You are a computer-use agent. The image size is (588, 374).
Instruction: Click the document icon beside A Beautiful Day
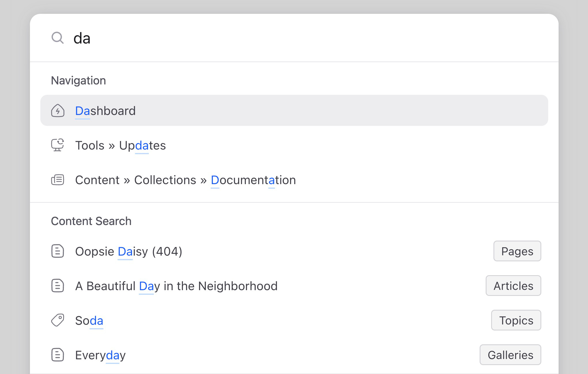click(x=57, y=286)
